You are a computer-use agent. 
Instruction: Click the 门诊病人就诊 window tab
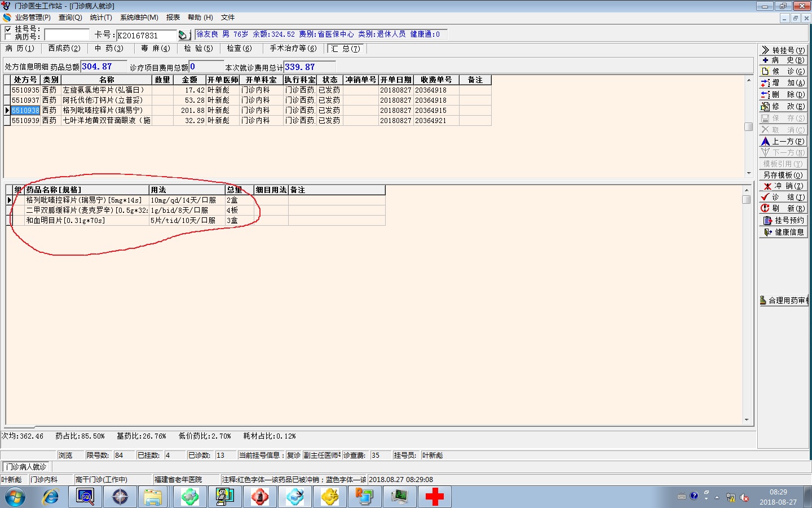[27, 467]
